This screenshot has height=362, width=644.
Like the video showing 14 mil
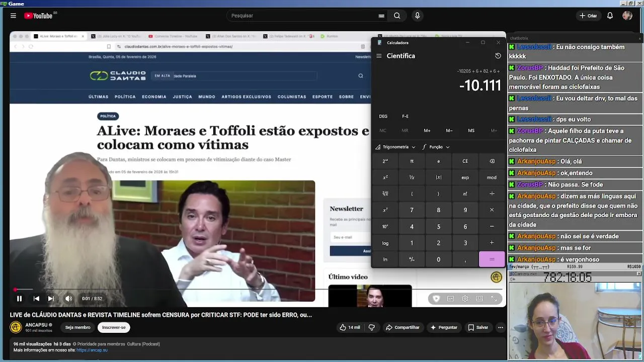tap(350, 327)
